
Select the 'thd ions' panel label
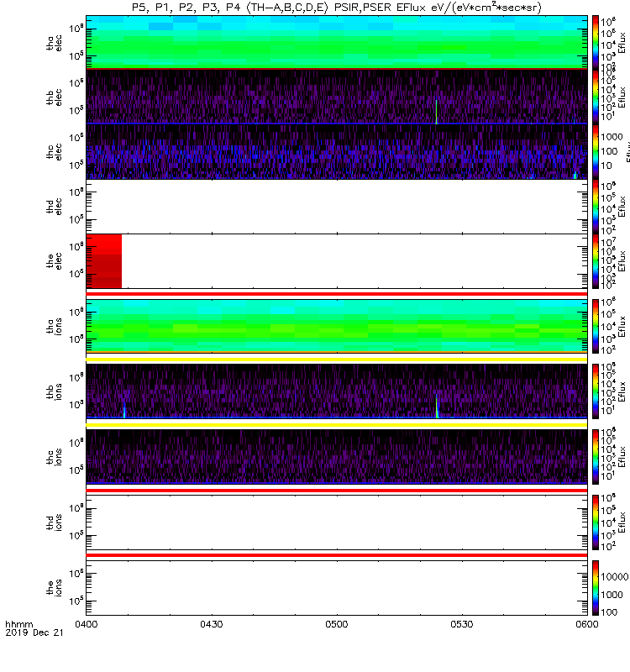[x=54, y=522]
